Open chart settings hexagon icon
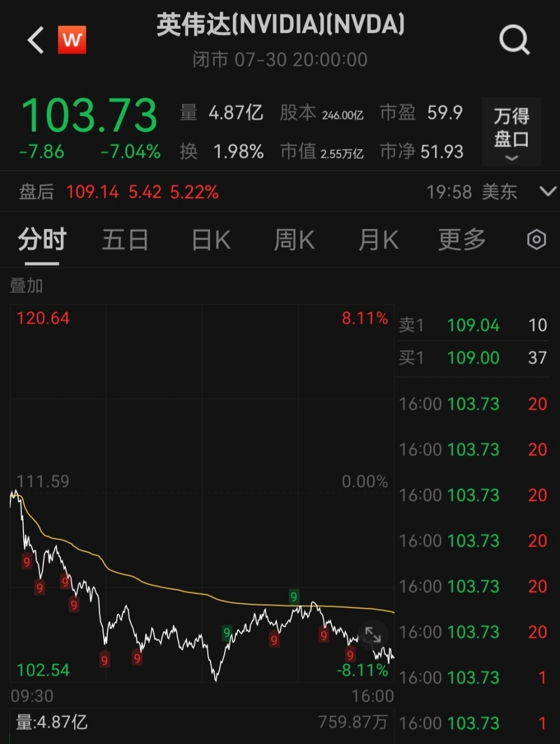Image resolution: width=560 pixels, height=744 pixels. (x=536, y=240)
